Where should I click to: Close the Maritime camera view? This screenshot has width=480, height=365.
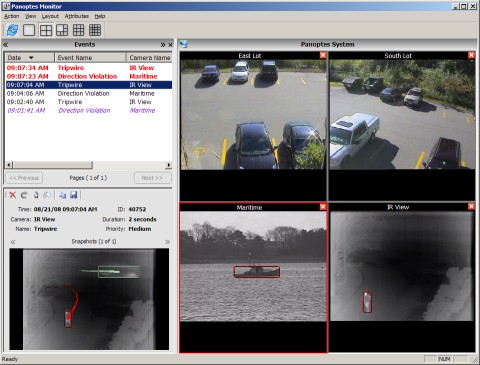[323, 207]
